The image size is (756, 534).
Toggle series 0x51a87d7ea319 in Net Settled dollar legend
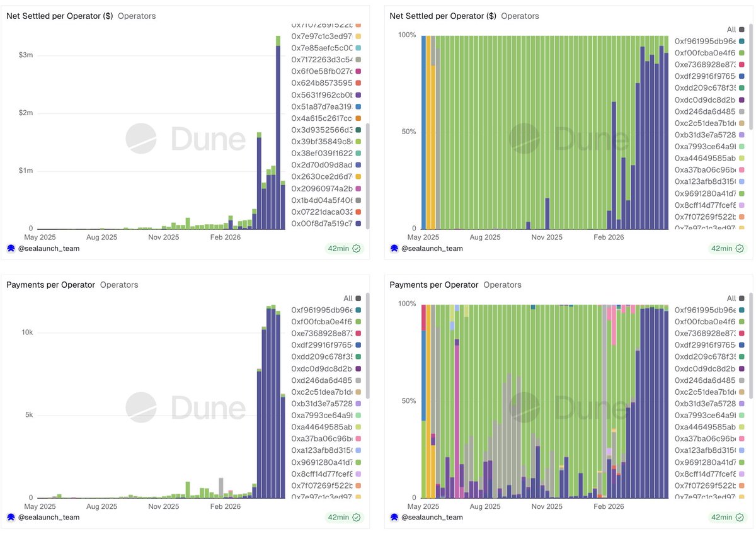[326, 106]
